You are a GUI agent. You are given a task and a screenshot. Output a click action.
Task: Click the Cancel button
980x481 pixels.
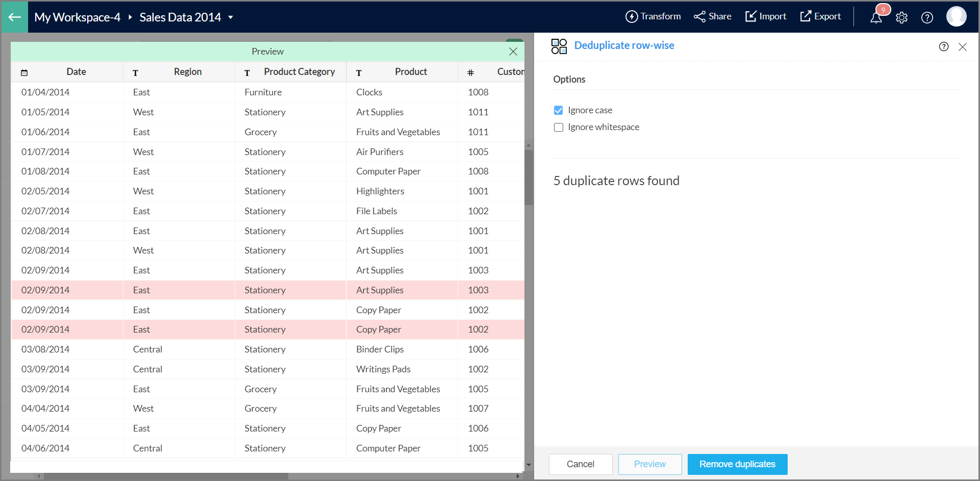[580, 464]
